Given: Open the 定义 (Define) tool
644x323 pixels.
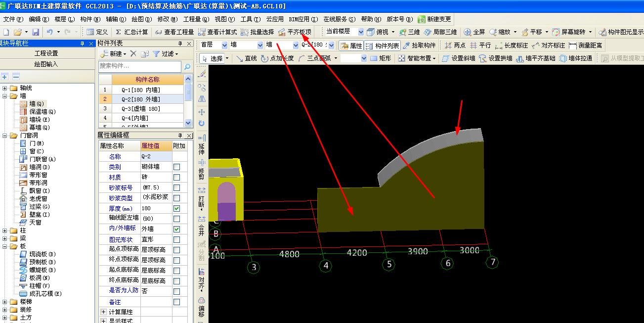Looking at the screenshot, I should (x=97, y=32).
